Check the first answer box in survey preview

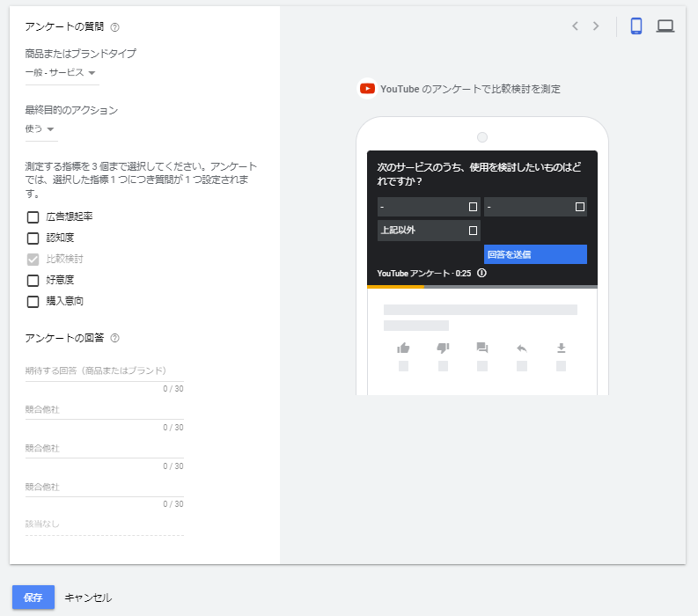473,207
